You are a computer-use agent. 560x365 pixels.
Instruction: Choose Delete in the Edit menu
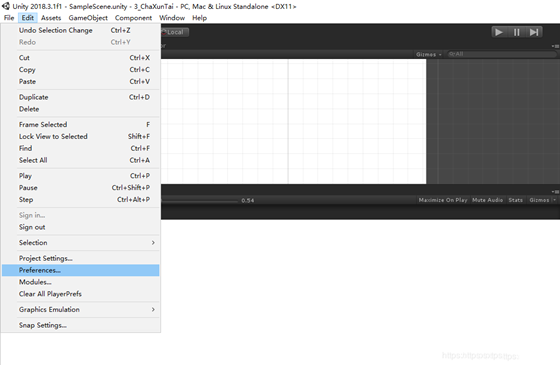(x=80, y=109)
